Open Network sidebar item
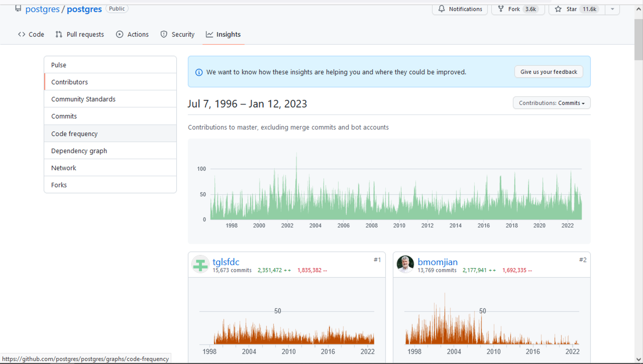The height and width of the screenshot is (364, 643). [x=110, y=168]
